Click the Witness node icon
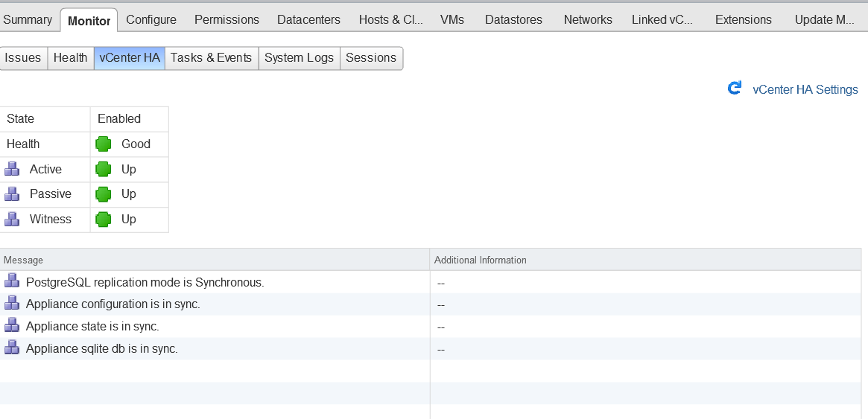 click(12, 219)
